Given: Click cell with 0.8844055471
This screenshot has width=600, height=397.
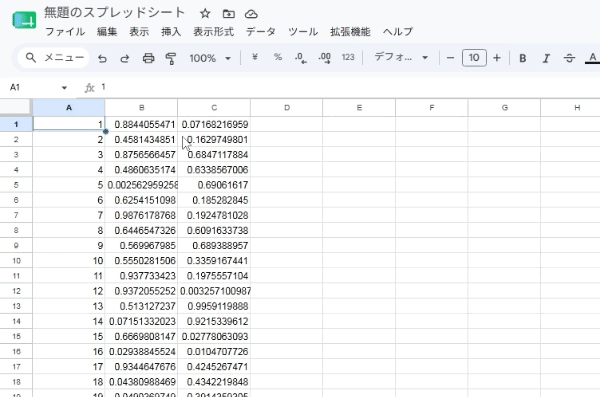Looking at the screenshot, I should pos(141,124).
